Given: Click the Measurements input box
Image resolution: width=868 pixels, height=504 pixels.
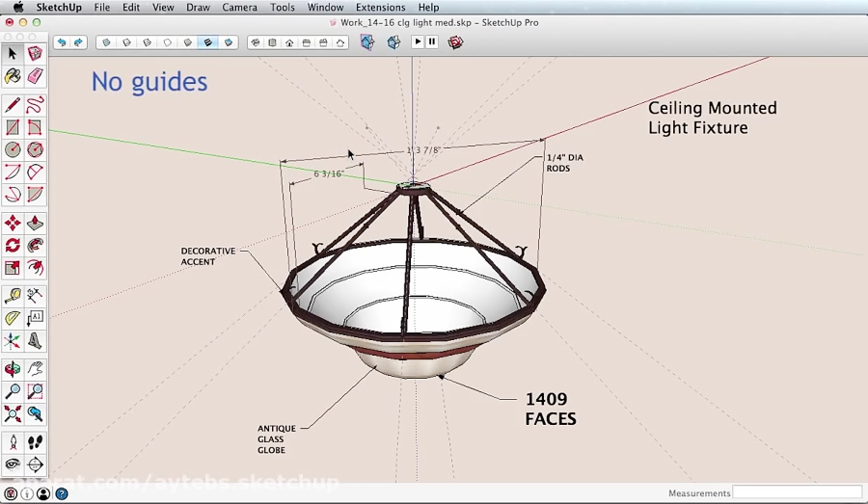Looking at the screenshot, I should 796,492.
